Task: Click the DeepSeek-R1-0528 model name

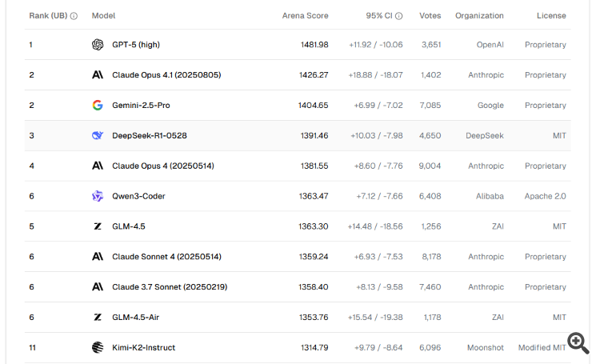Action: coord(150,136)
